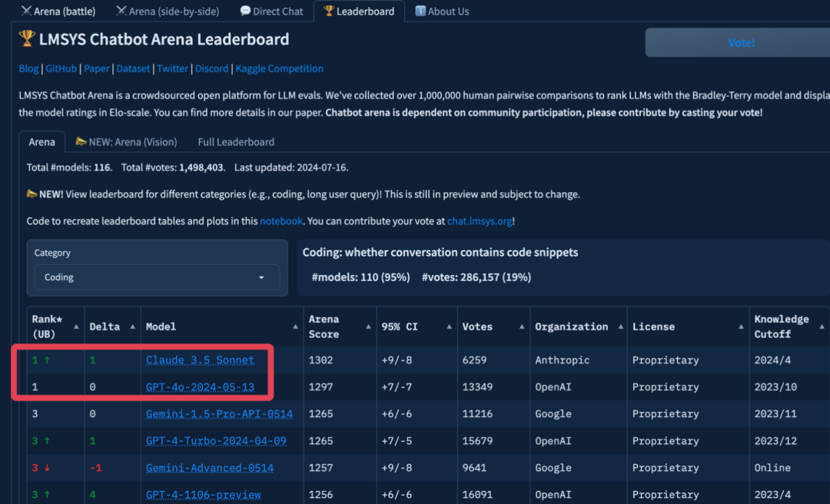
Task: Open the Gemini-Advanced-0514 model link
Action: coord(210,468)
